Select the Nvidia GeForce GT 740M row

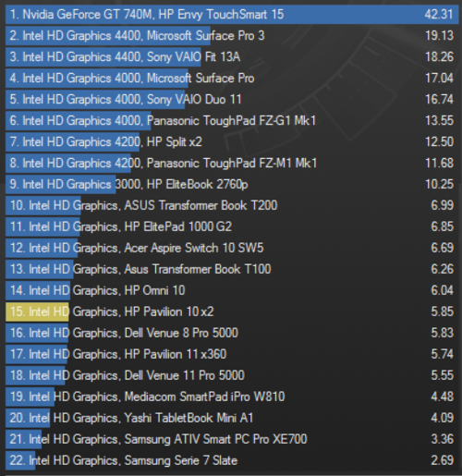(x=232, y=14)
